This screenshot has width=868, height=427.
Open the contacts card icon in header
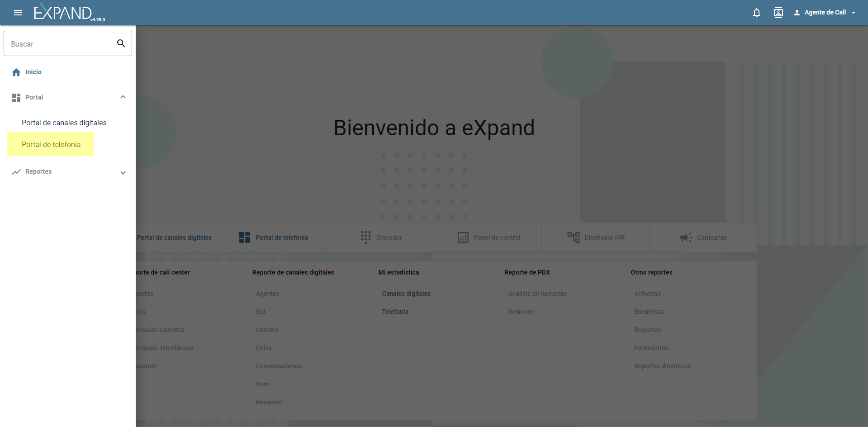[778, 13]
